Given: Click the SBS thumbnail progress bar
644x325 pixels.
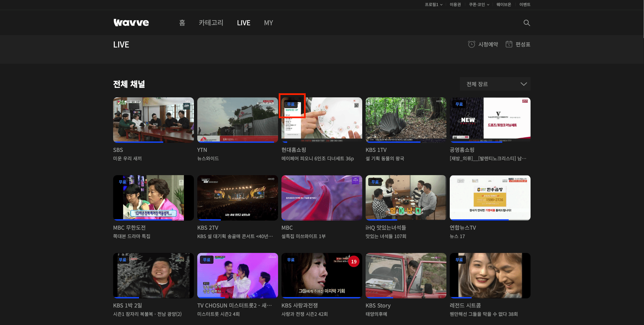Looking at the screenshot, I should click(x=154, y=142).
